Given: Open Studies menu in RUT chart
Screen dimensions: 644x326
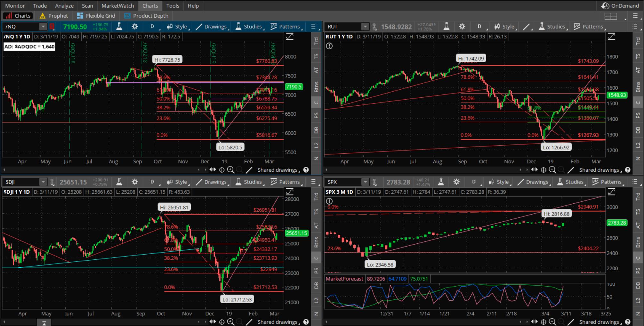Looking at the screenshot, I should (552, 27).
